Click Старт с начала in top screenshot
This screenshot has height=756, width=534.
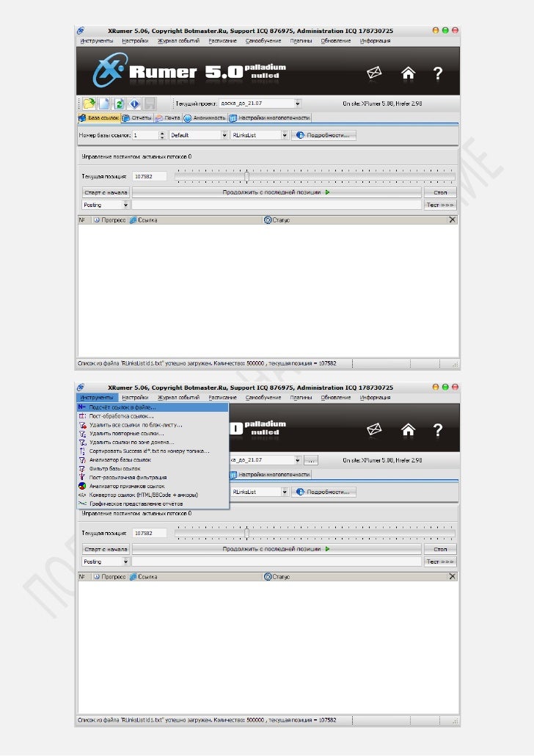[x=106, y=192]
